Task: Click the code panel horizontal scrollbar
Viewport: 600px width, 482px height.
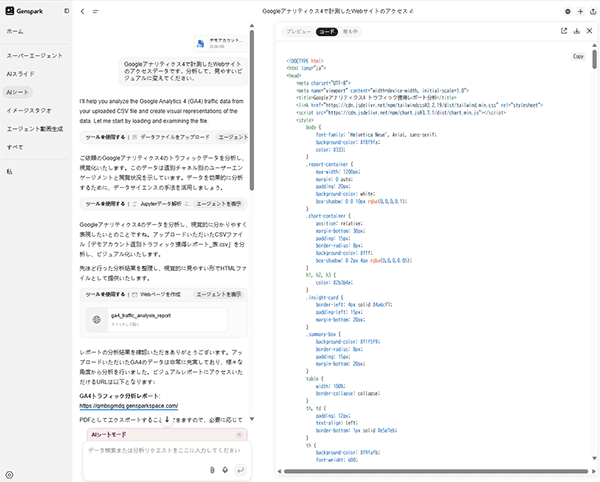Action: [436, 471]
